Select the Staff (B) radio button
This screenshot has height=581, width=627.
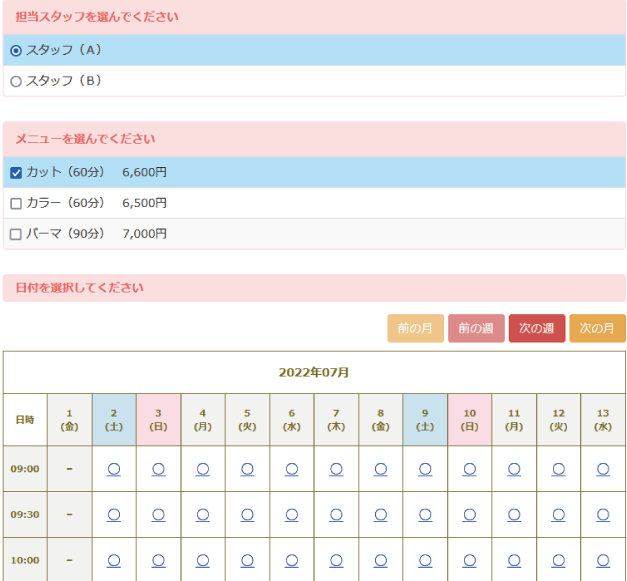(x=16, y=81)
